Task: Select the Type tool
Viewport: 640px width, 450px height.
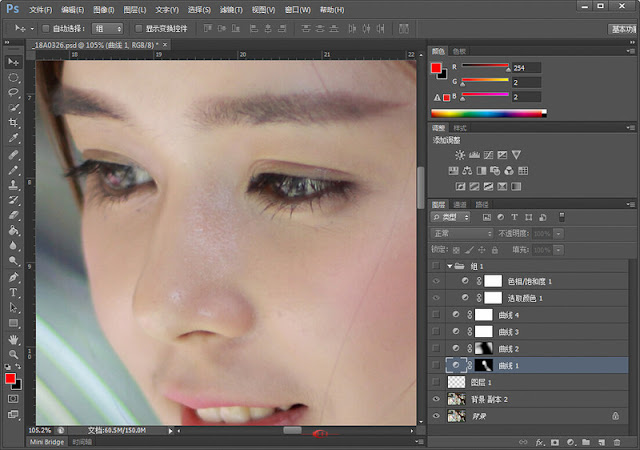Action: click(13, 292)
